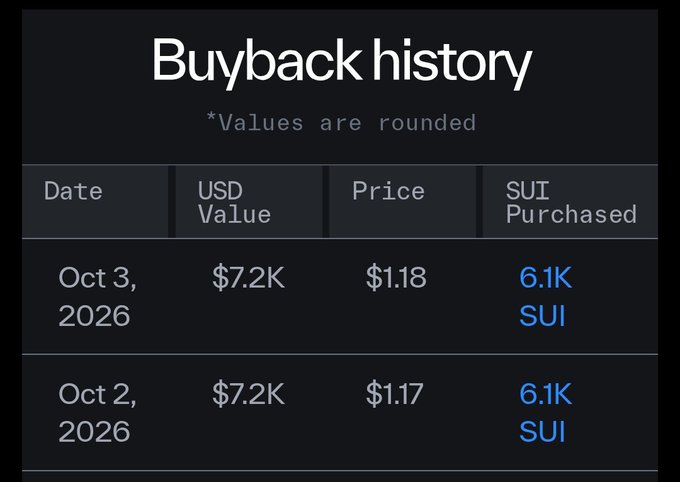The image size is (680, 482).
Task: Sort by the Date column header
Action: click(x=73, y=191)
